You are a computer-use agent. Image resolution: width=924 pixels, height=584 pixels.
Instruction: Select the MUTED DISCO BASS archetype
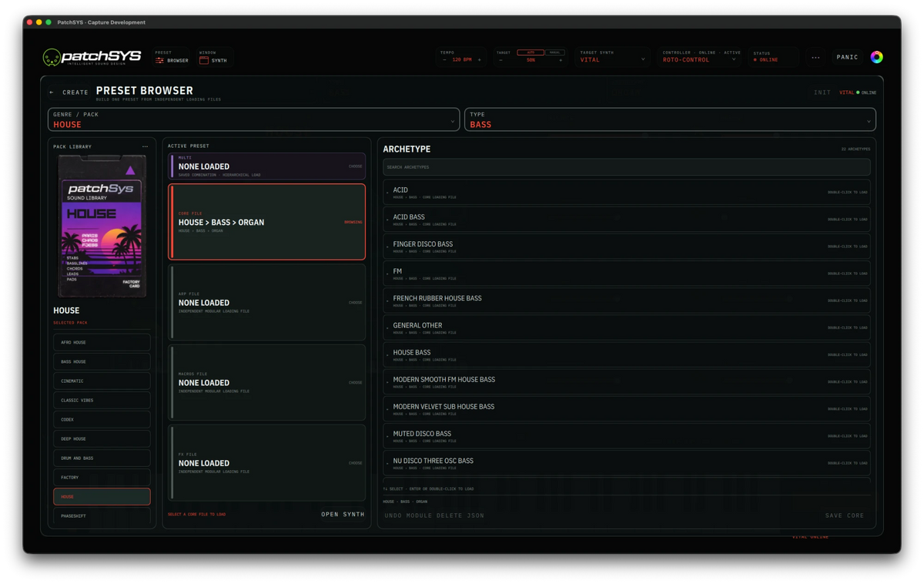tap(627, 436)
